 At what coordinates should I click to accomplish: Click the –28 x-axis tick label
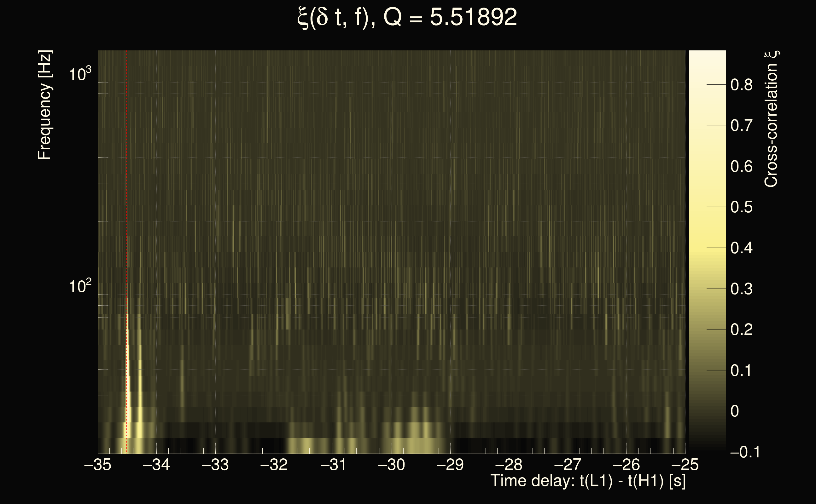[x=509, y=465]
